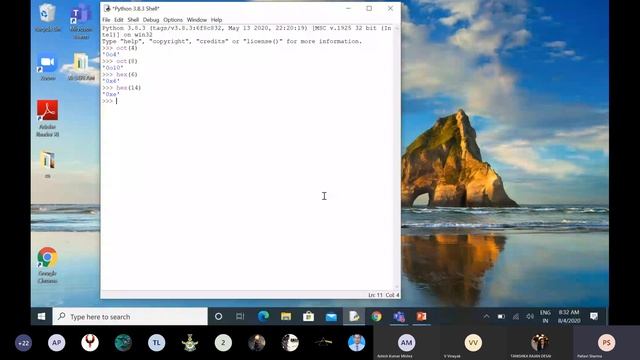
Task: Show hidden tray icons with the chevron
Action: (486, 316)
